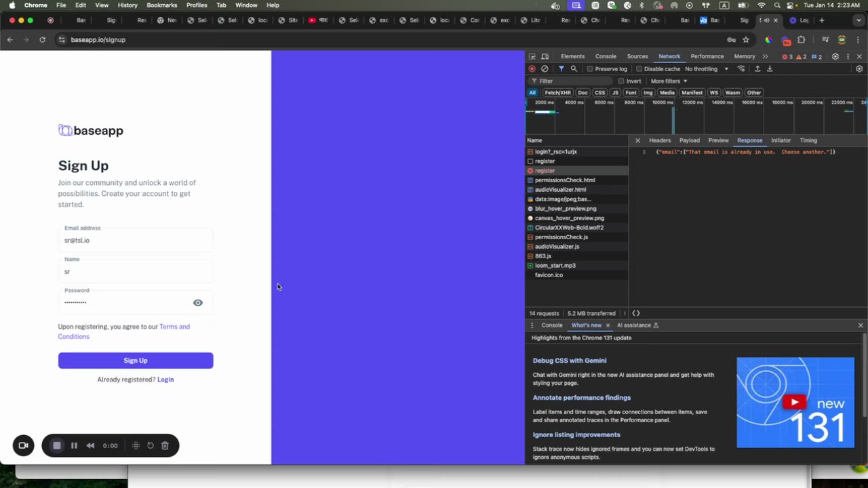Switch to the Elements panel tab
Viewport: 868px width, 488px height.
click(572, 56)
